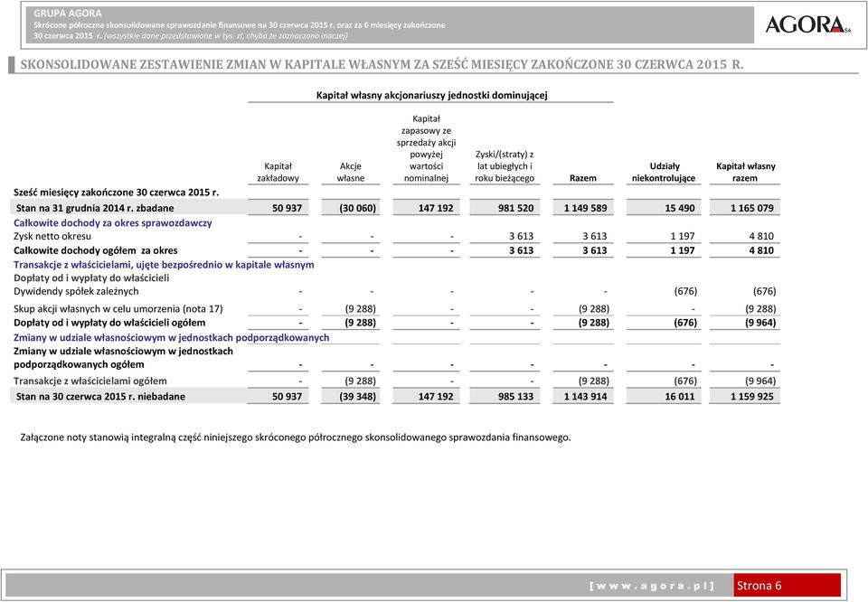The image size is (868, 602).
Task: Click 'Sześć miesięcy zakończone 30 czerwca 2015 r.' label
Action: pos(117,193)
